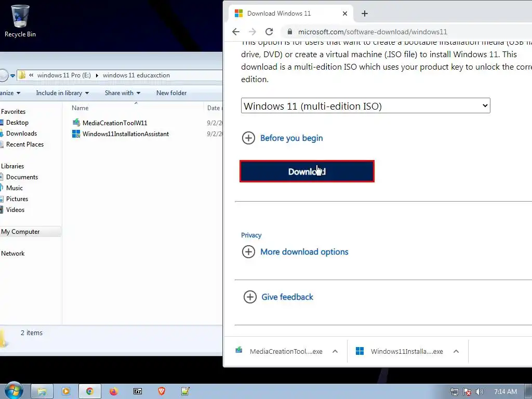Reload the Microsoft download page
Viewport: 532px width, 399px height.
pyautogui.click(x=269, y=32)
